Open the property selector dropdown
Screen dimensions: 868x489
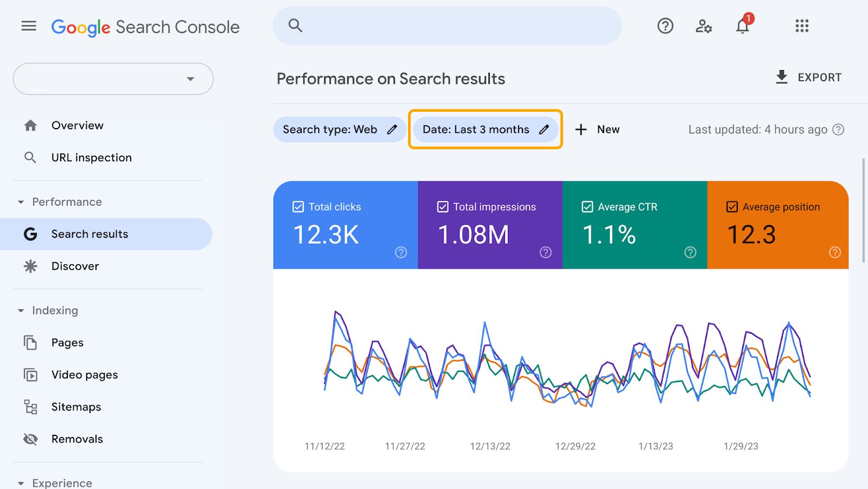189,79
